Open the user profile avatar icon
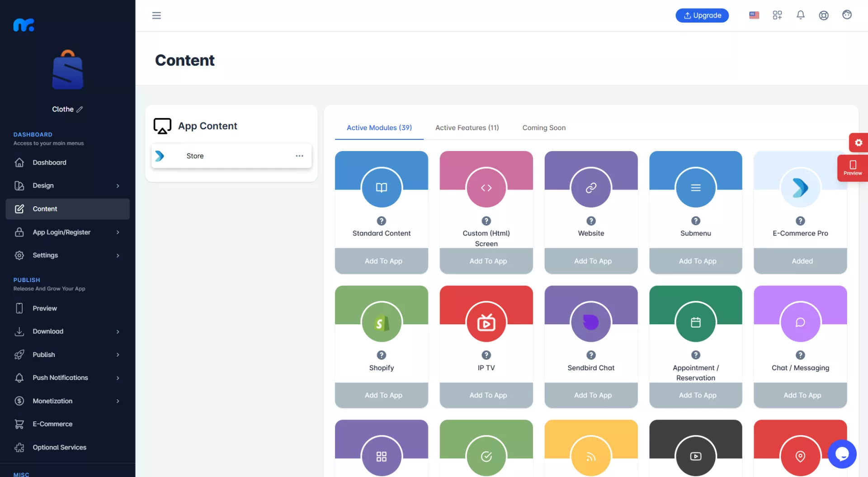The image size is (868, 477). tap(847, 15)
